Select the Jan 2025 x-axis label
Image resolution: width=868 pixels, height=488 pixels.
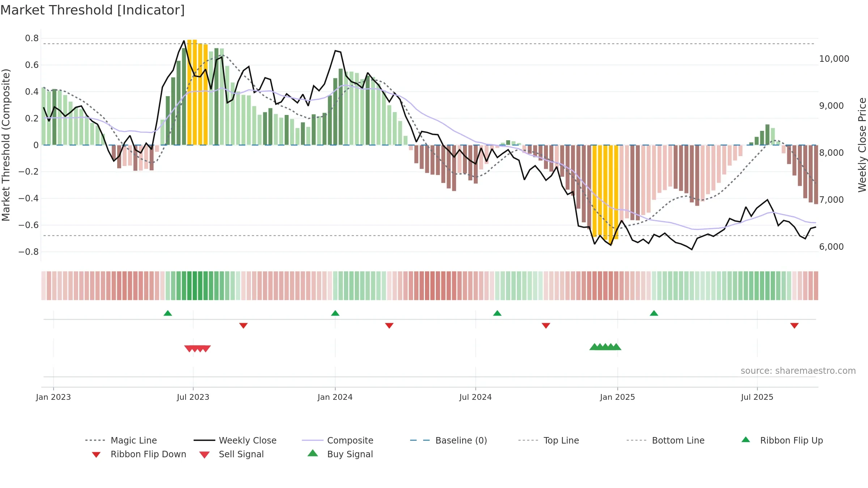(618, 397)
